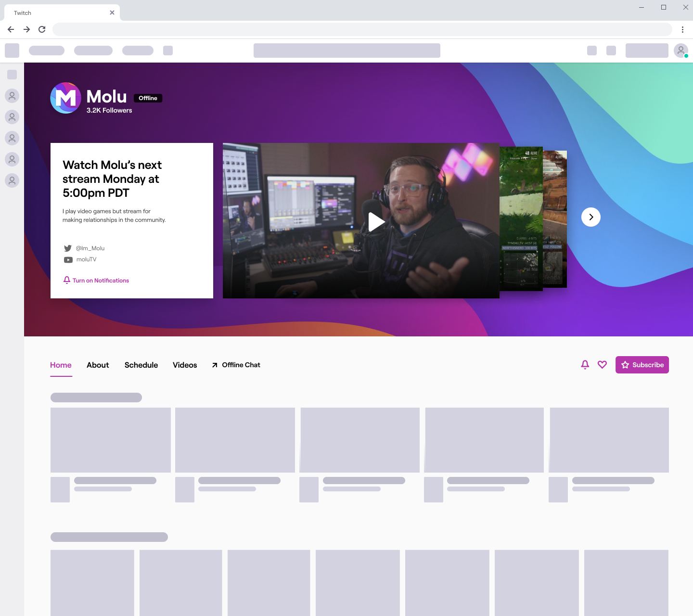This screenshot has width=693, height=616.
Task: Open the Twitter icon beside @Im_Molu
Action: click(68, 248)
